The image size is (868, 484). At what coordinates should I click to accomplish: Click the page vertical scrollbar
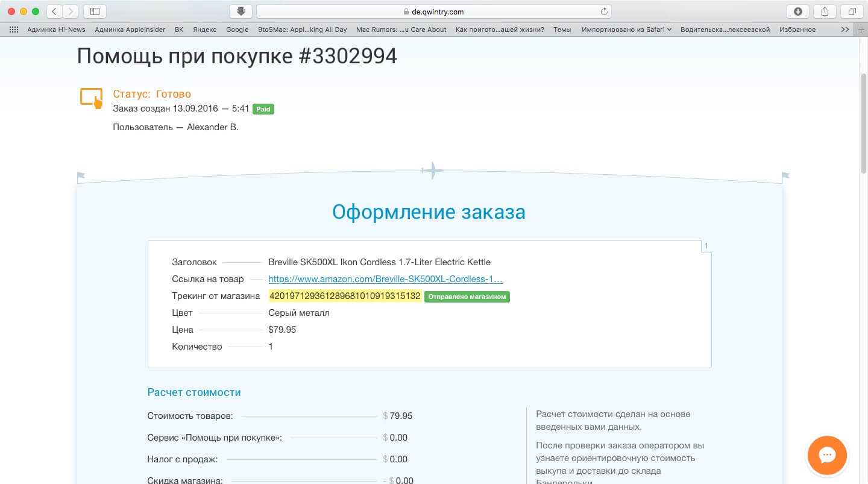(863, 124)
